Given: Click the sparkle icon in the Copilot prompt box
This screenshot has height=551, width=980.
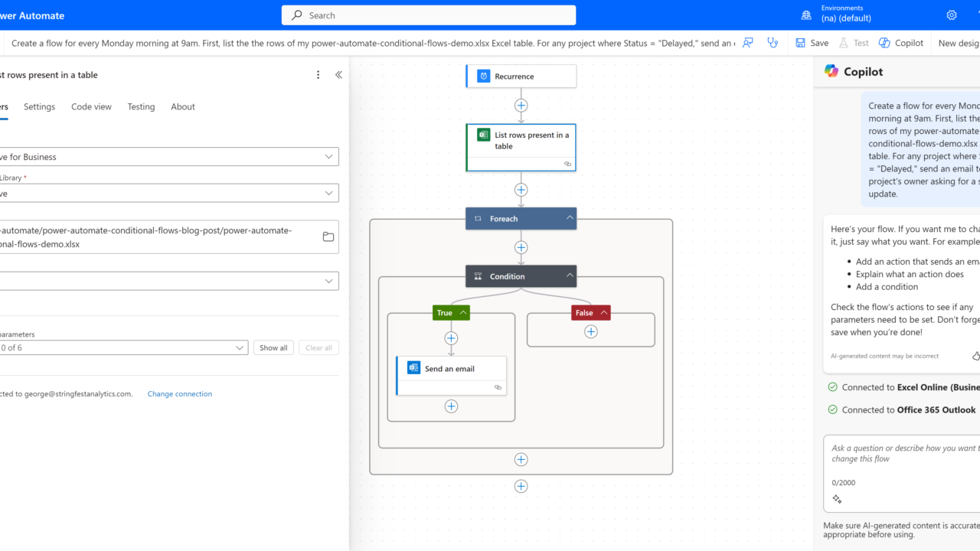Looking at the screenshot, I should [837, 499].
